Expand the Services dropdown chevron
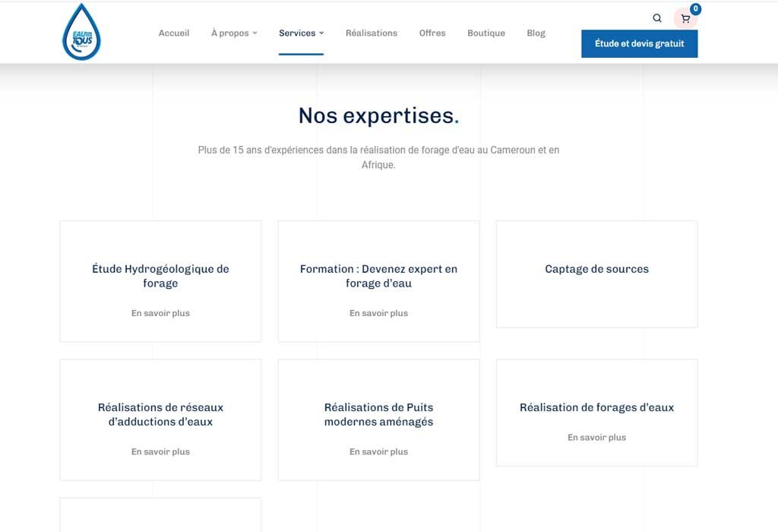The width and height of the screenshot is (778, 532). pyautogui.click(x=321, y=33)
